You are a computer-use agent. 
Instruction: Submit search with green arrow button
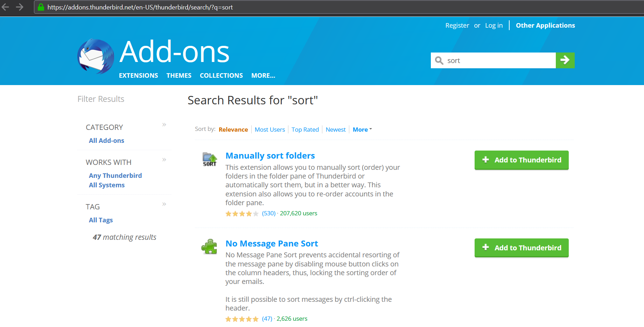[x=565, y=60]
